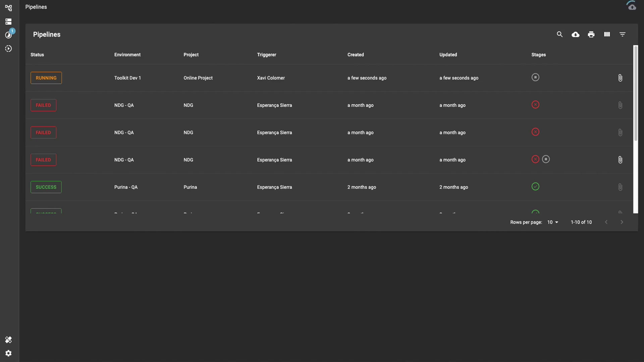Click attachment icon in second NDG - QA row

pos(620,132)
